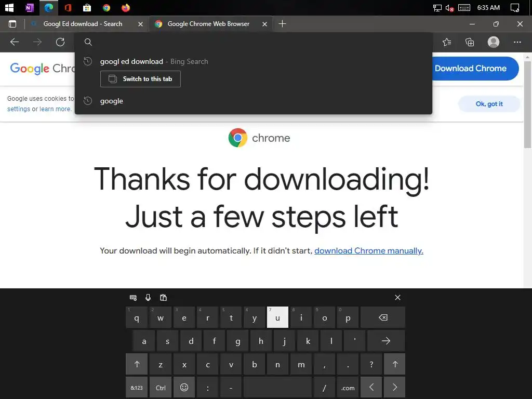
Task: Open the 6:35 AM system clock
Action: point(488,7)
